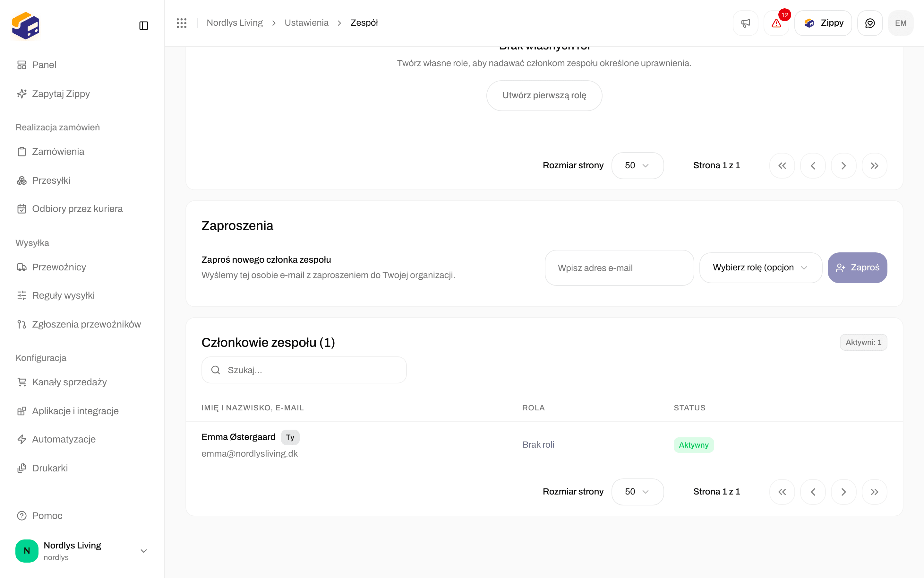Go to last page in members pagination

(x=874, y=492)
